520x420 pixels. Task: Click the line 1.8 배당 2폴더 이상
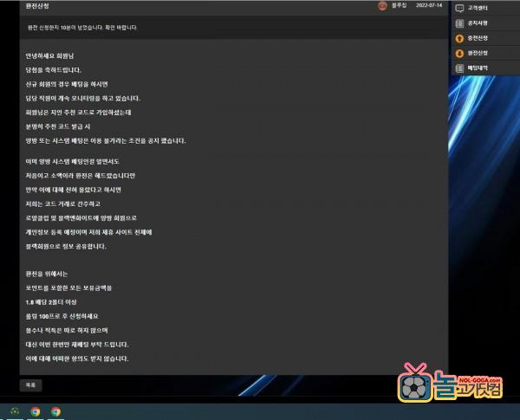point(57,301)
